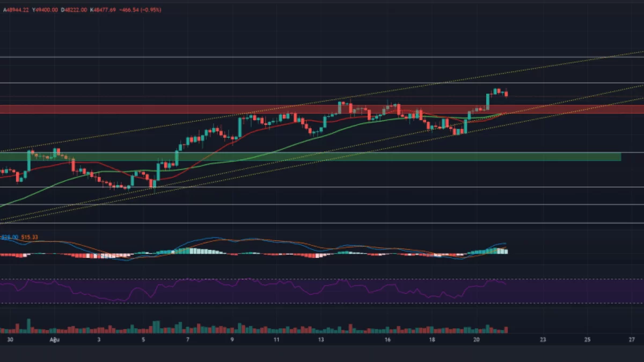
Task: Click the latest volume bar at bottom
Action: tap(506, 330)
